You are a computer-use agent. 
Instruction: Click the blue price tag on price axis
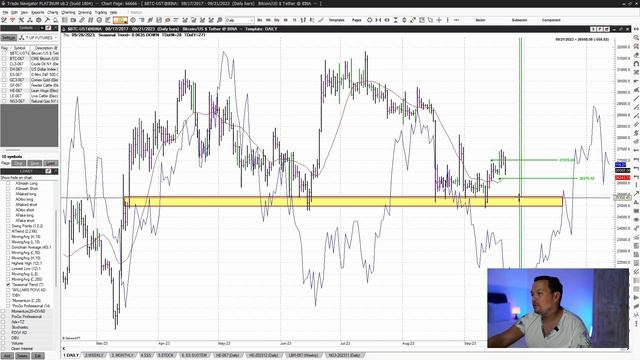[x=620, y=164]
